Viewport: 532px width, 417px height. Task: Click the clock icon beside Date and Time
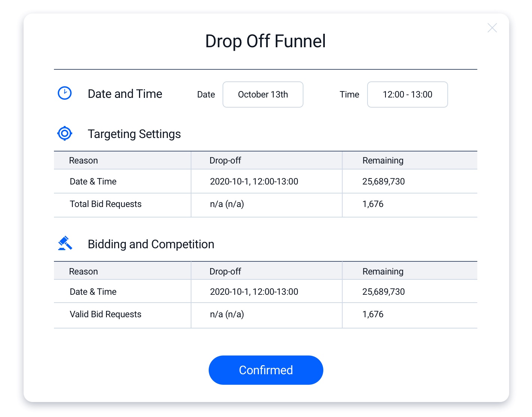click(x=64, y=93)
